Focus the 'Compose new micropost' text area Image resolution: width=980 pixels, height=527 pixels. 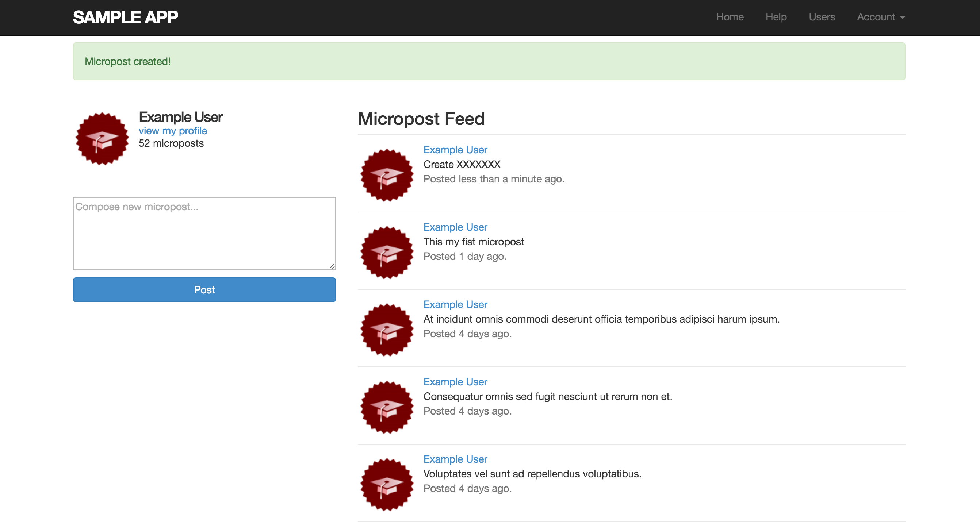(x=204, y=233)
